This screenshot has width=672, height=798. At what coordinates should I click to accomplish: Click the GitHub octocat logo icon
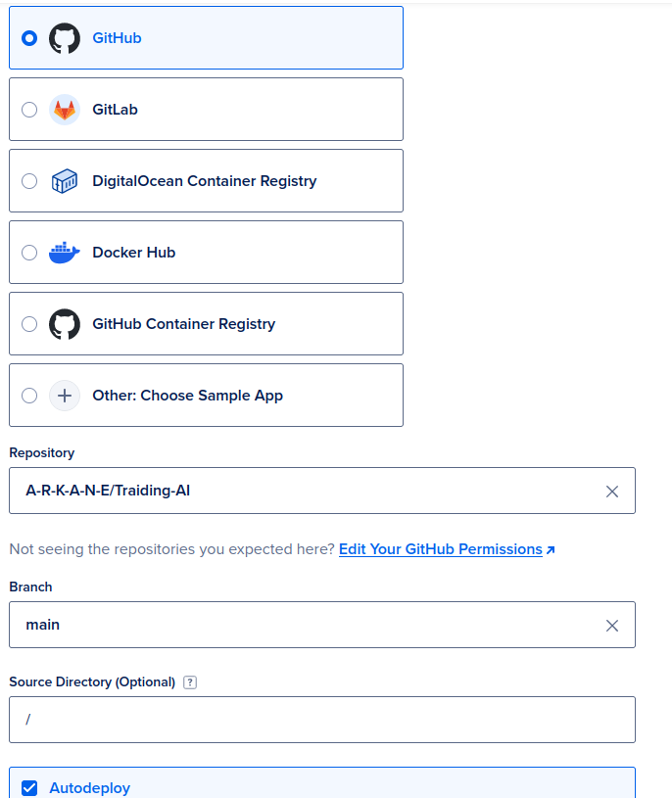point(65,38)
